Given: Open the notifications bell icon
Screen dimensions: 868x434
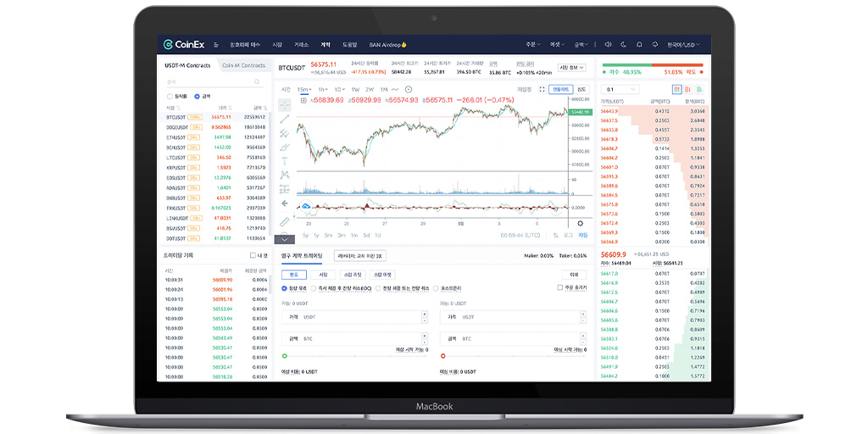Looking at the screenshot, I should point(639,44).
